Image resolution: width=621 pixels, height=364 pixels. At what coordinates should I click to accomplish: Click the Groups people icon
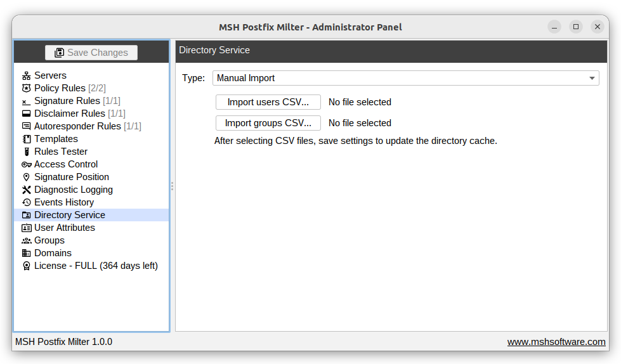26,240
